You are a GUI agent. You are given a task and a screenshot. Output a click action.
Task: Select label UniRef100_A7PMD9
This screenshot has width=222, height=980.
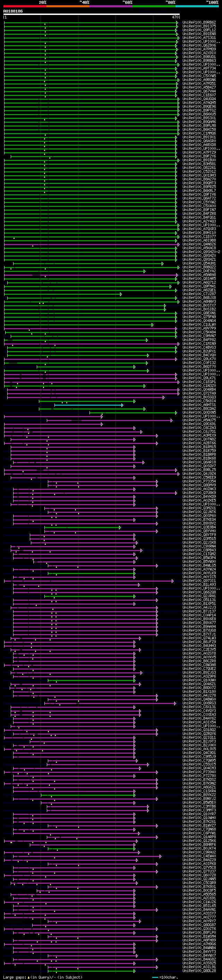click(199, 49)
